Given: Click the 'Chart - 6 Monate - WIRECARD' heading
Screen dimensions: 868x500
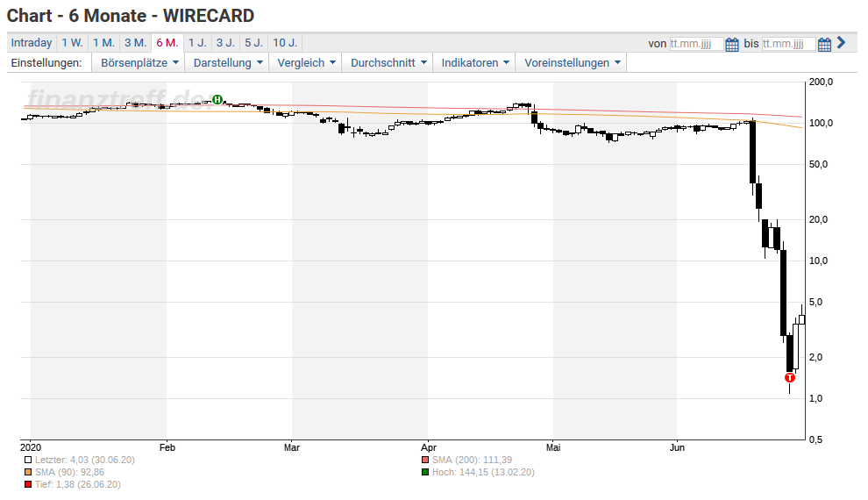Looking at the screenshot, I should pyautogui.click(x=131, y=16).
